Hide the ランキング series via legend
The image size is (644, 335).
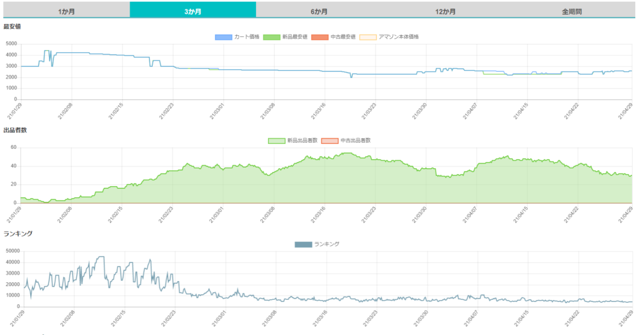click(303, 244)
